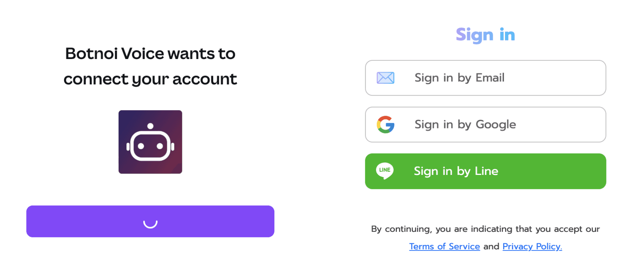
Task: Click the 'connect your account' heading line
Action: coord(150,79)
